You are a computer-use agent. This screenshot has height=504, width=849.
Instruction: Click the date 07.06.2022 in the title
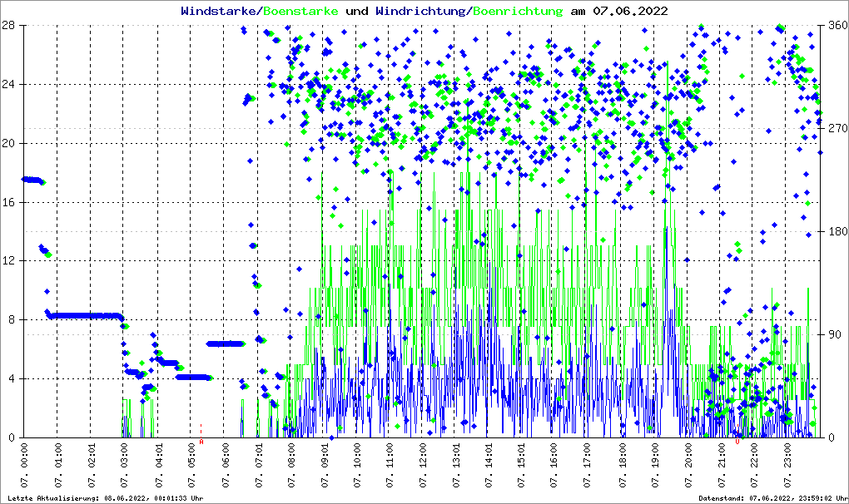630,11
